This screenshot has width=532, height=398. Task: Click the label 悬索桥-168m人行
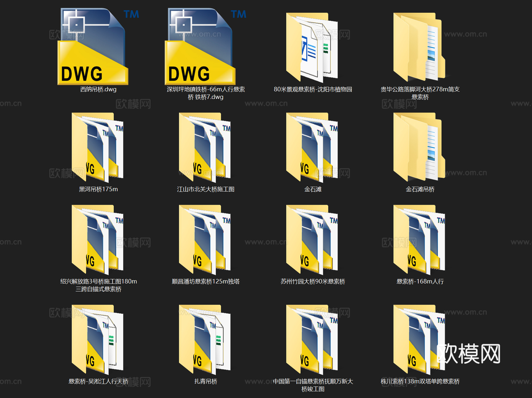point(420,281)
